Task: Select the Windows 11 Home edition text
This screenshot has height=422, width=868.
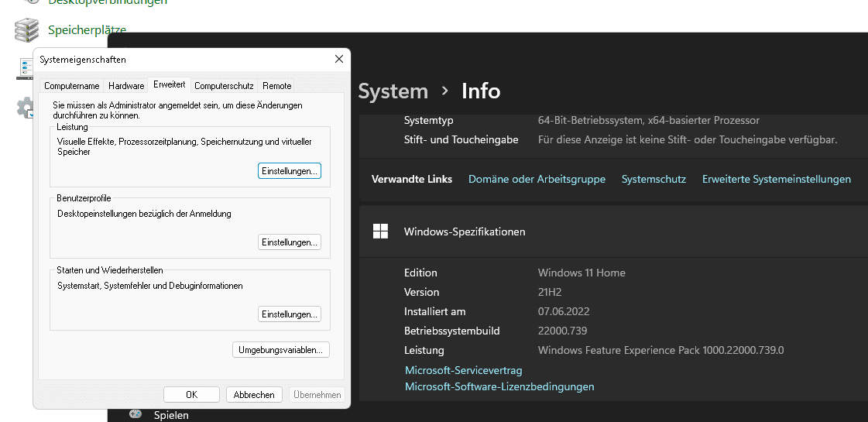Action: tap(582, 273)
